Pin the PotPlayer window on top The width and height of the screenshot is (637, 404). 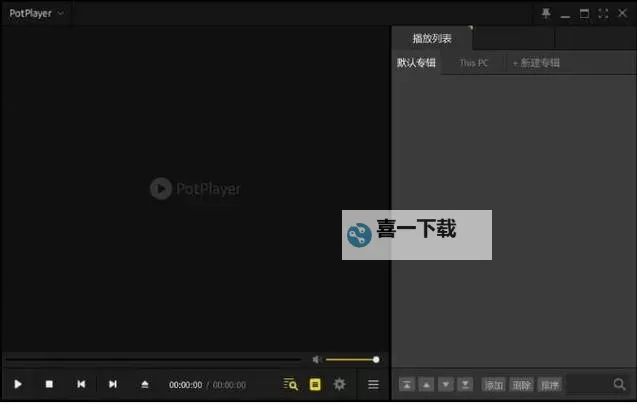(x=546, y=13)
